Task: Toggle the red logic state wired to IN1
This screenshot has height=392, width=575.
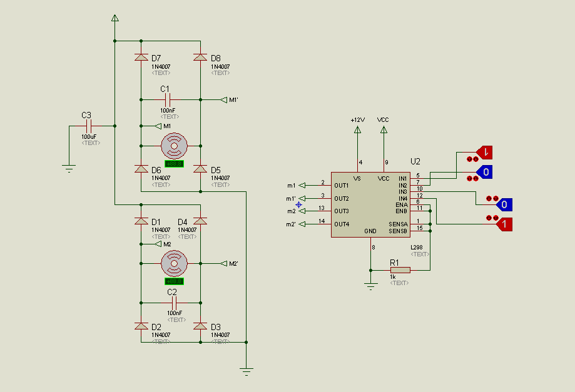Action: [x=485, y=151]
